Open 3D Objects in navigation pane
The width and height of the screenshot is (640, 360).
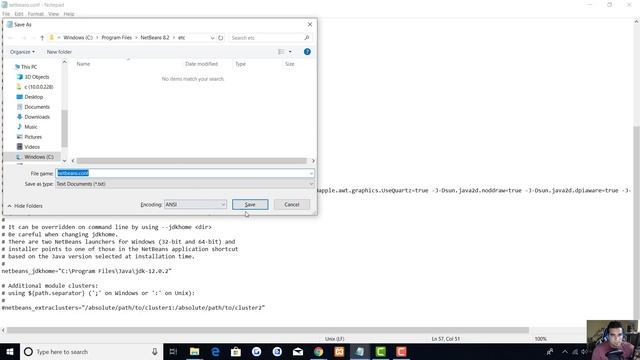36,77
